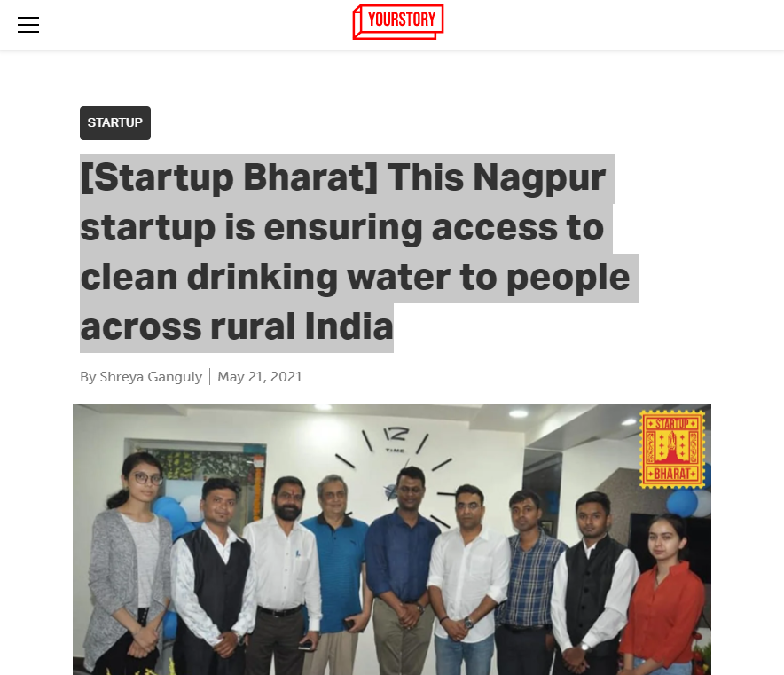Click 'clean drinking water' headline text
The height and width of the screenshot is (675, 784).
[265, 278]
